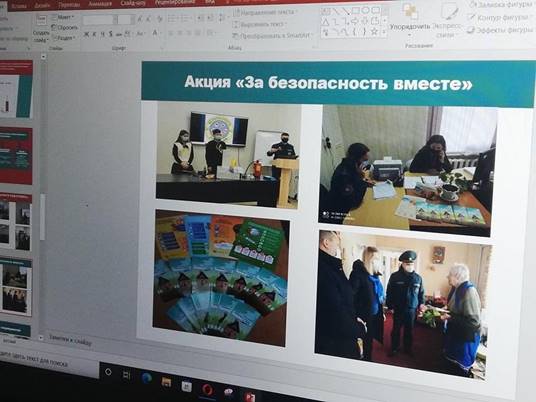This screenshot has height=402, width=536.
Task: Click the text shadow S icon
Action: [111, 34]
